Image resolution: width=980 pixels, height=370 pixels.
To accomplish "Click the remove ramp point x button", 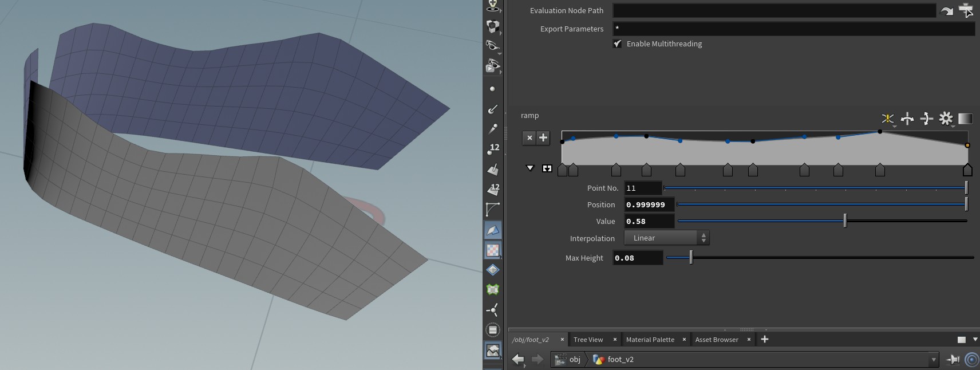I will (x=529, y=137).
